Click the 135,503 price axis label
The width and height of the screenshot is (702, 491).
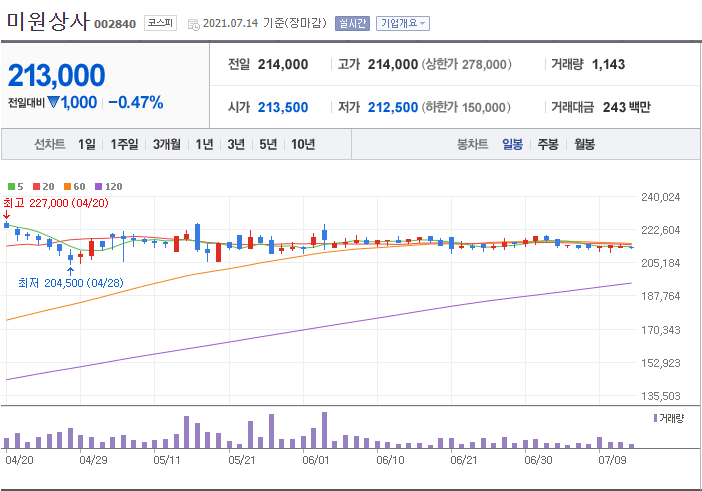[x=660, y=396]
